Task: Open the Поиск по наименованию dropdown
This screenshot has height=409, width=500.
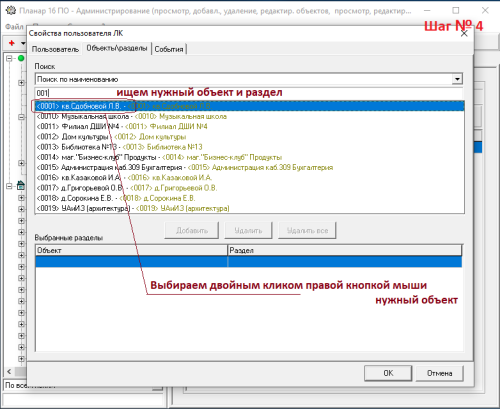Action: tap(457, 79)
